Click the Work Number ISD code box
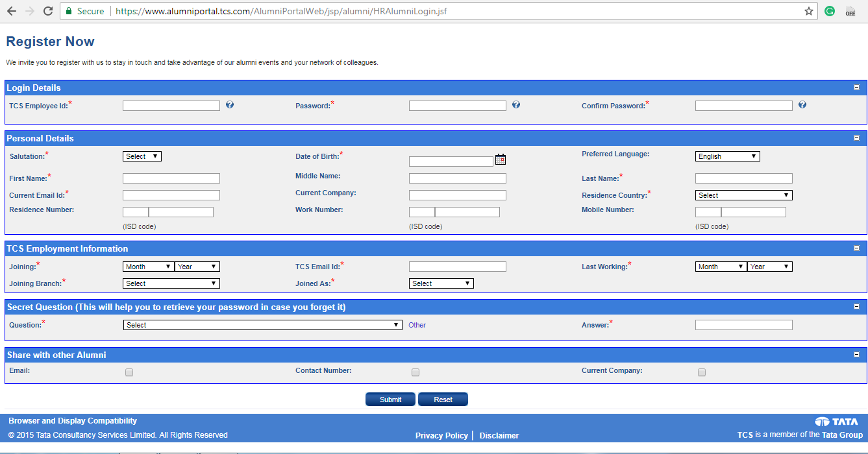Viewport: 868px width, 454px height. 422,212
